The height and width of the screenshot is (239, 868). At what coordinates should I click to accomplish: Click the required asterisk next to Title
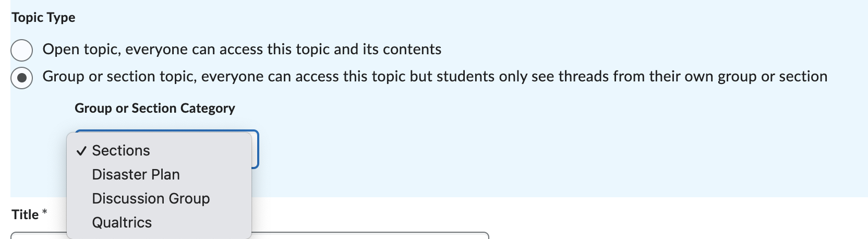click(x=45, y=212)
